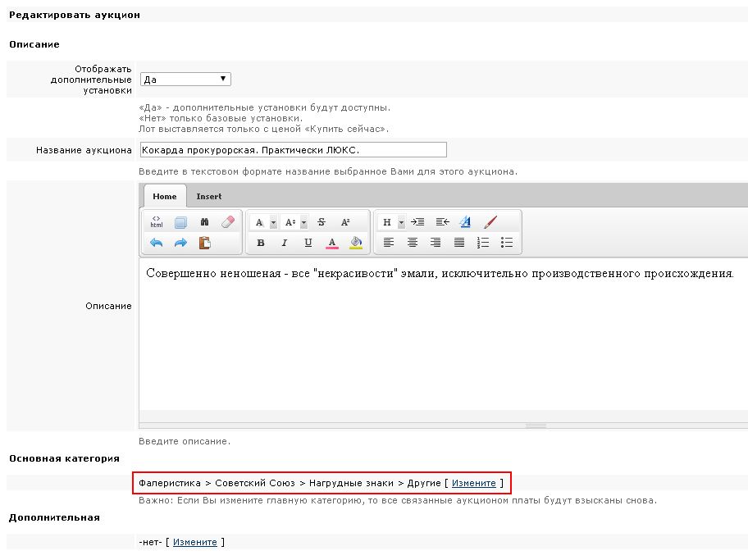
Task: Open the HTML source view button
Action: click(x=156, y=222)
